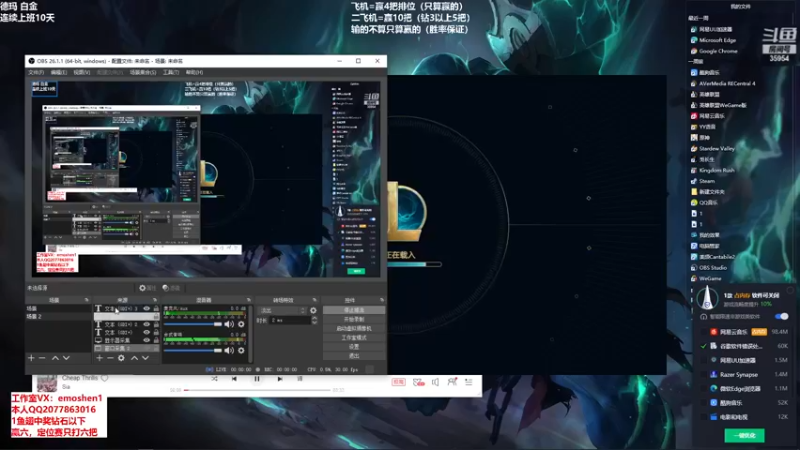Open 台式音频 audio settings gear

(241, 351)
